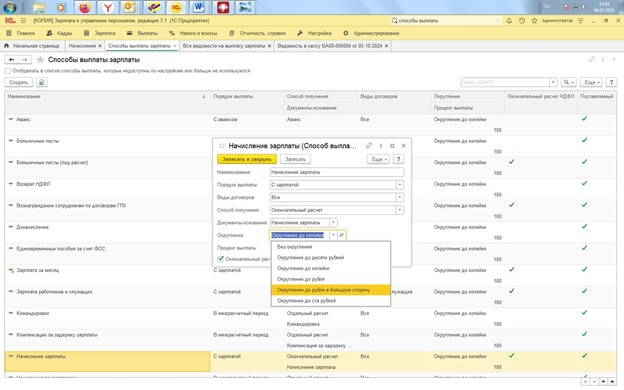Open Еще dropdown in dialog
Image resolution: width=624 pixels, height=390 pixels.
tap(379, 159)
